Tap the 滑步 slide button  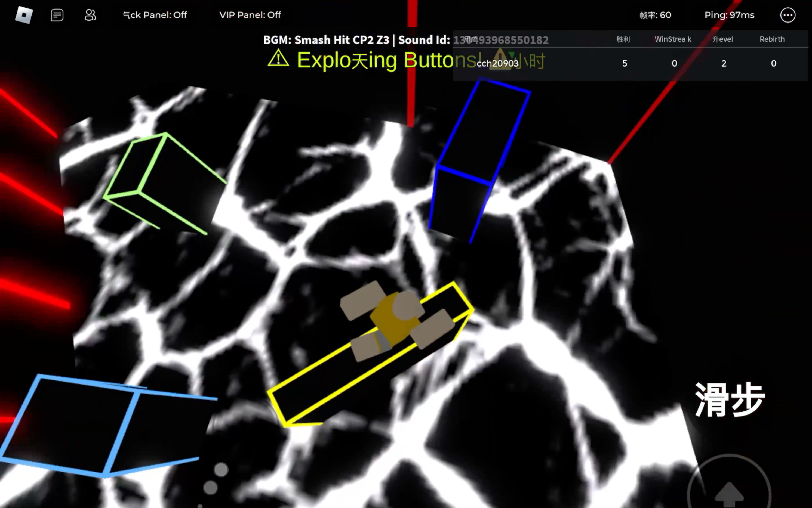(x=730, y=400)
